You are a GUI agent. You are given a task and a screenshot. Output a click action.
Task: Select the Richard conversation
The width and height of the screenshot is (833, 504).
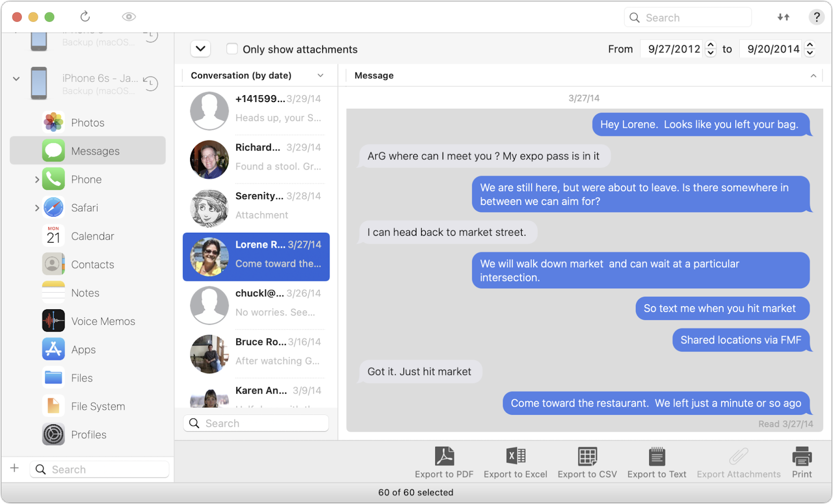256,159
